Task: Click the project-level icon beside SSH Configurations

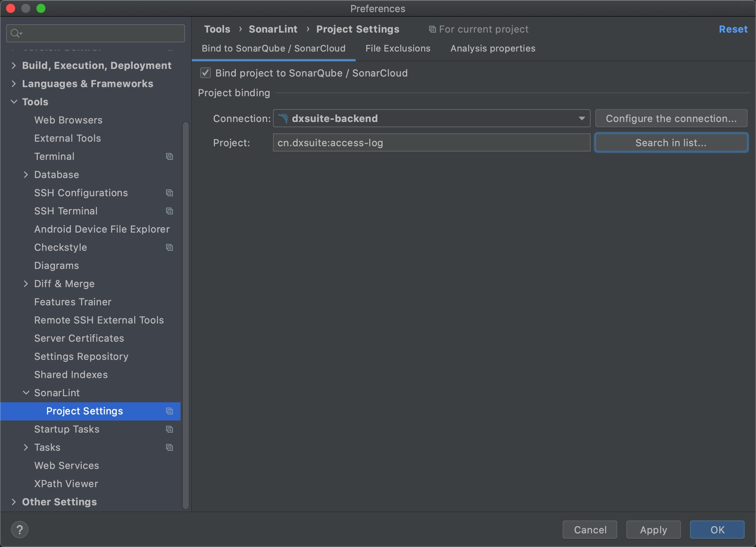Action: (x=169, y=193)
